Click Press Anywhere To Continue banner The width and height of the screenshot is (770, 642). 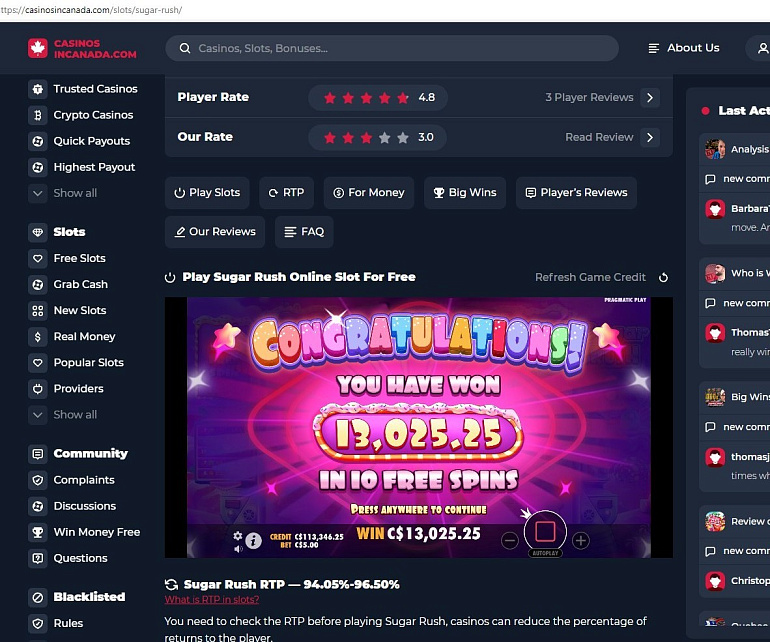pos(418,509)
